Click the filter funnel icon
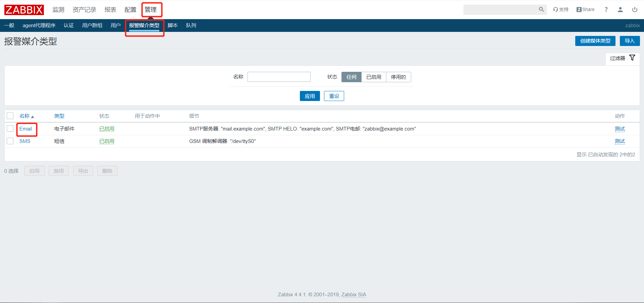644x303 pixels. (632, 58)
